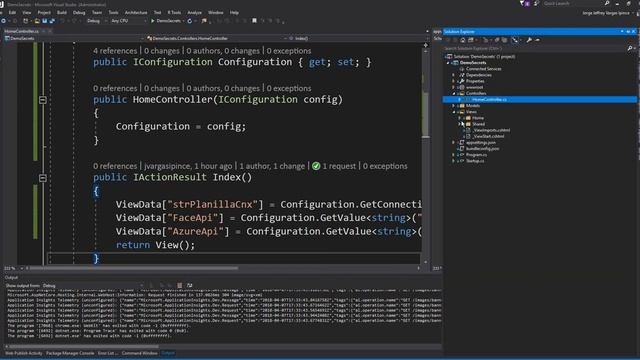Expand the Startup.cs node

453,161
